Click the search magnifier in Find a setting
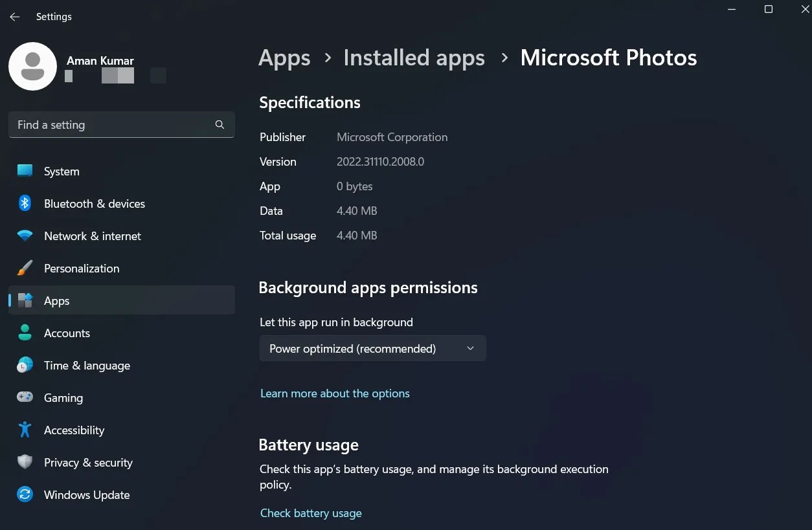Viewport: 812px width, 530px height. click(220, 124)
